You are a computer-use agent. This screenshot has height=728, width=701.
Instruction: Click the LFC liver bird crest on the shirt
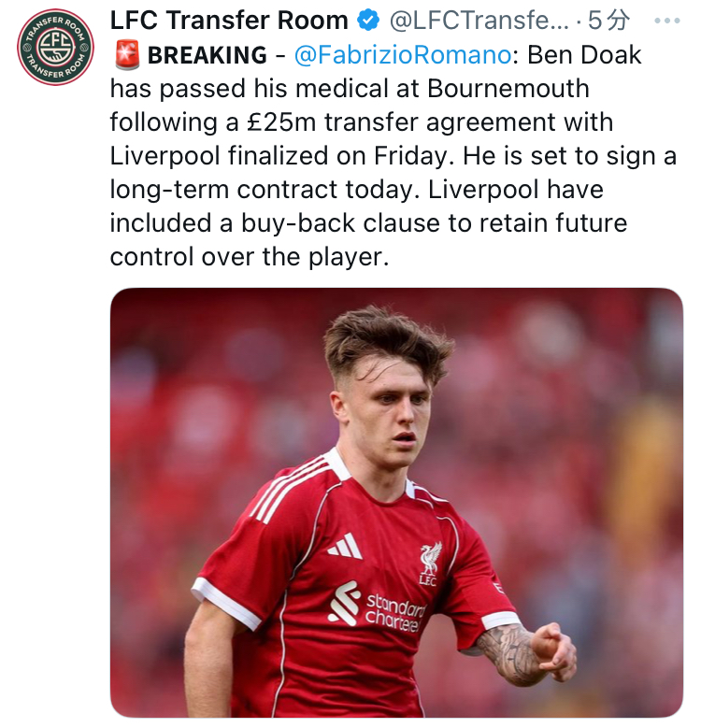429,564
